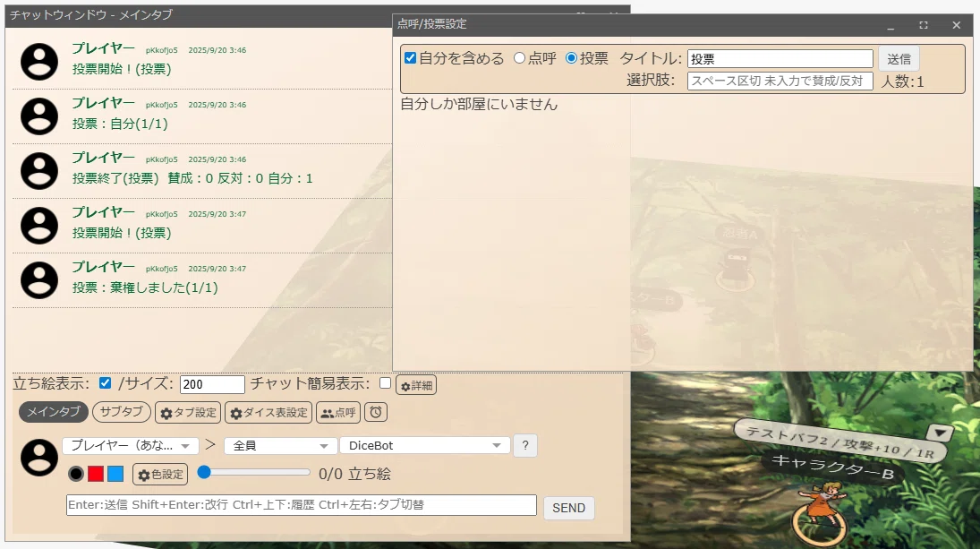This screenshot has width=980, height=549.
Task: Click avatar icon beside '投票終了(投票)' message
Action: (39, 171)
